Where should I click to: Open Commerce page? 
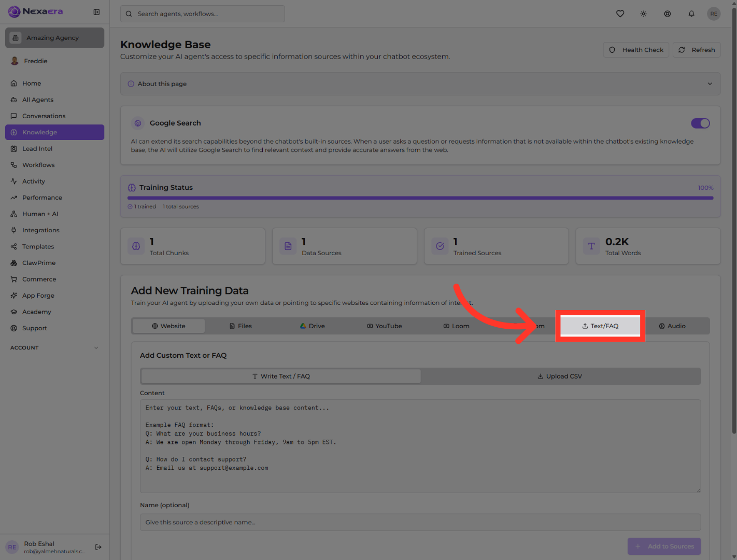pyautogui.click(x=54, y=279)
